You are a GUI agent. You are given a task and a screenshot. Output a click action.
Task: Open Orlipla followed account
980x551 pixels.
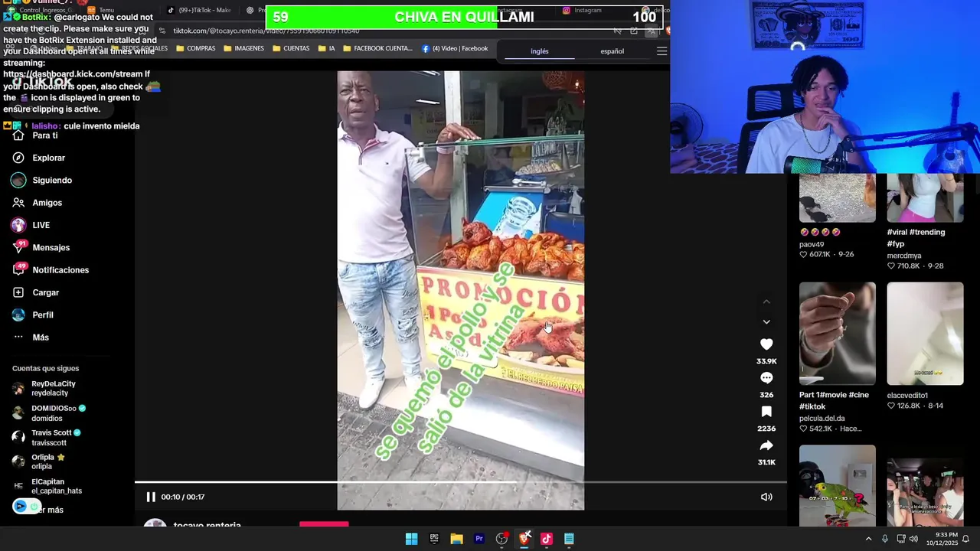click(38, 461)
